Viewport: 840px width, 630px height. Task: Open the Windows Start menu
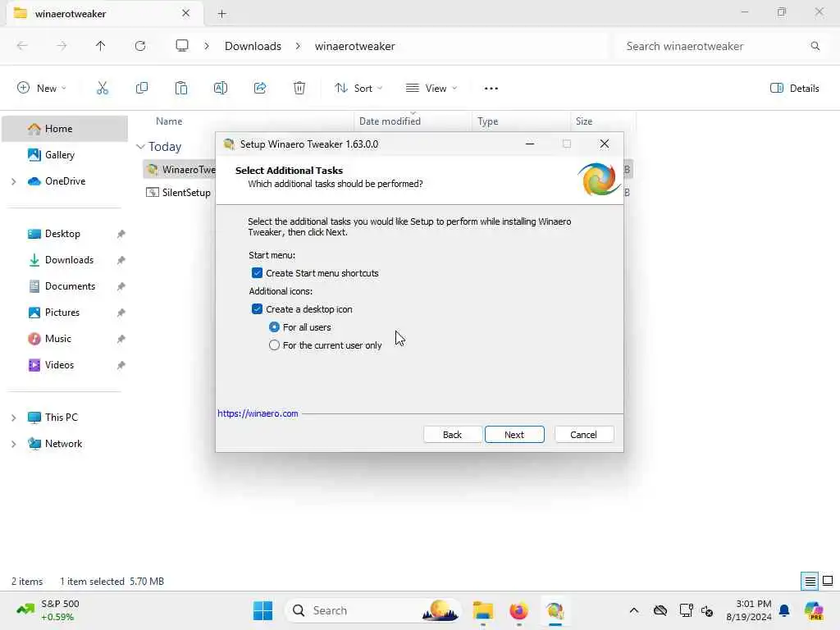coord(263,610)
